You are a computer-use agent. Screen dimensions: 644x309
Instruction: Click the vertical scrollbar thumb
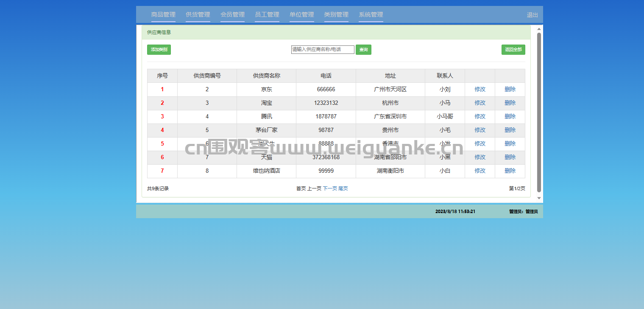[x=539, y=112]
